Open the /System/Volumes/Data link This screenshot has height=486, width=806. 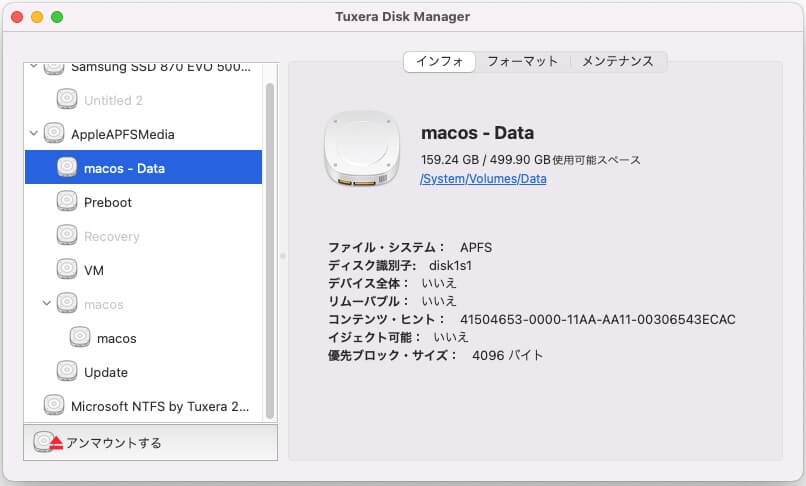tap(483, 179)
